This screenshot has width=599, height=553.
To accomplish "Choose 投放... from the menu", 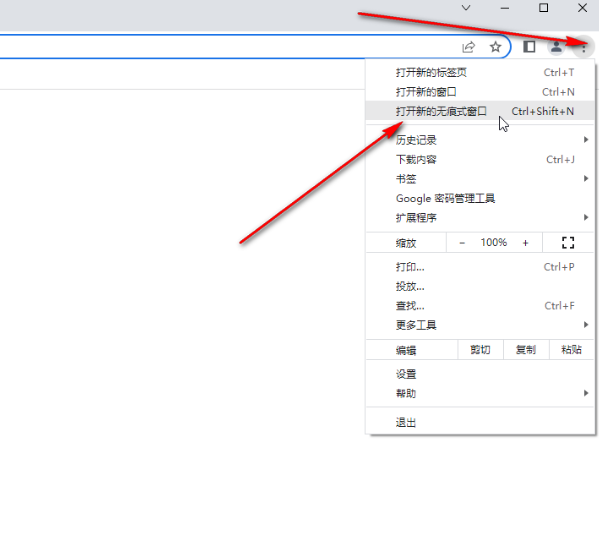I will click(x=480, y=286).
